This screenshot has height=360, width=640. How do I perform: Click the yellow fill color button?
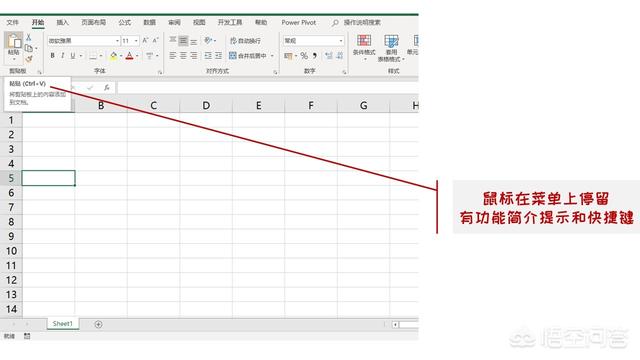tap(113, 56)
